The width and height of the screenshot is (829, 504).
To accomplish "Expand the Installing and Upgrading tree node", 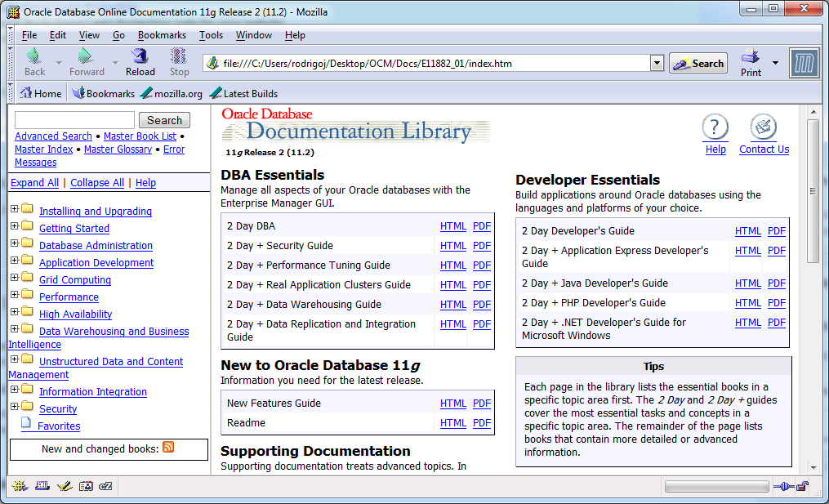I will coord(15,208).
